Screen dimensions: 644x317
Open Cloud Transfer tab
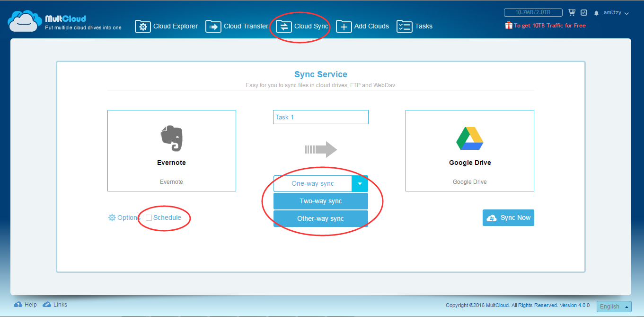point(237,27)
